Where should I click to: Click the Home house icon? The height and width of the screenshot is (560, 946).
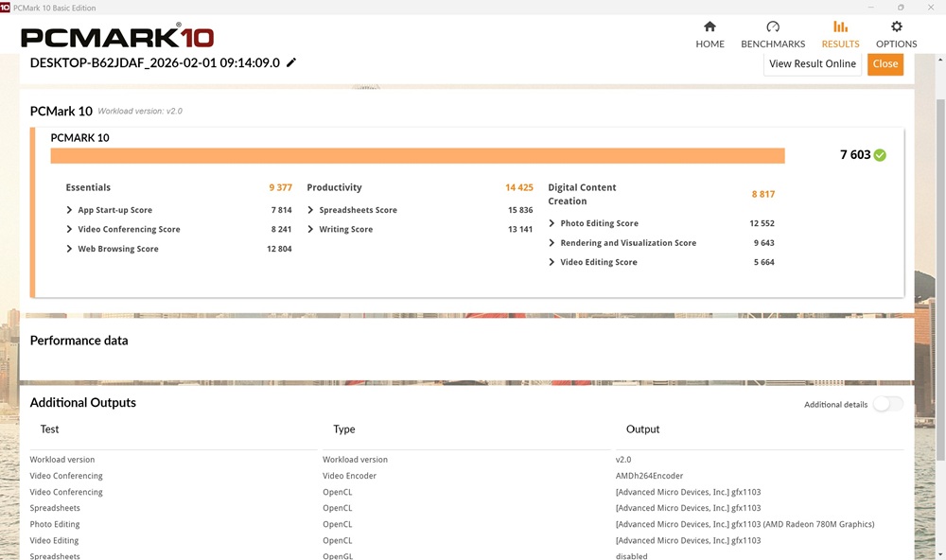709,26
